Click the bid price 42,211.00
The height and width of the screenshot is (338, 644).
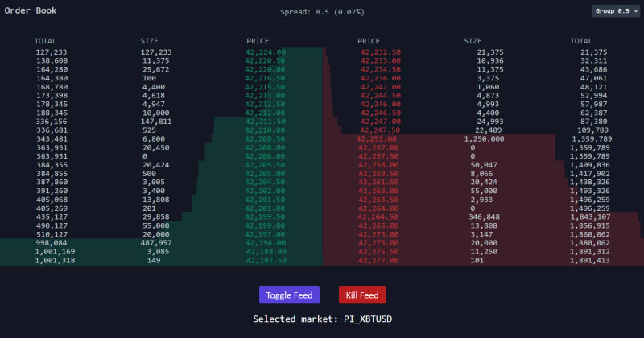(x=265, y=122)
